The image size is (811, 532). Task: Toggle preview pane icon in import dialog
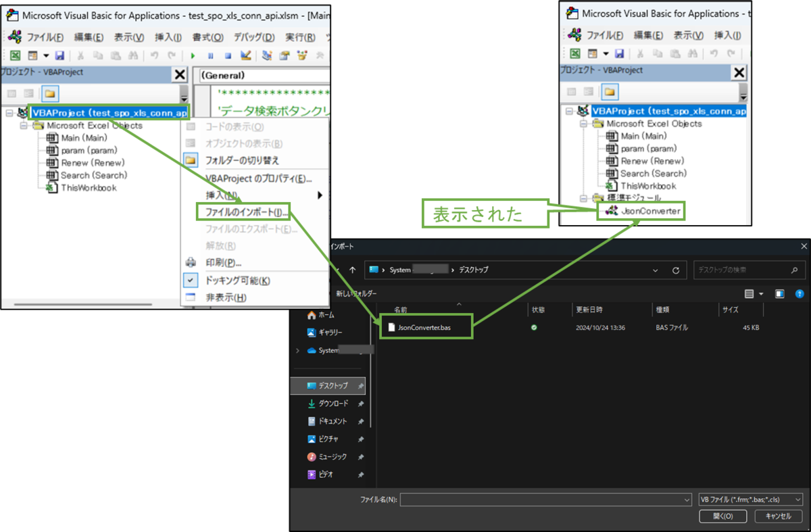780,294
